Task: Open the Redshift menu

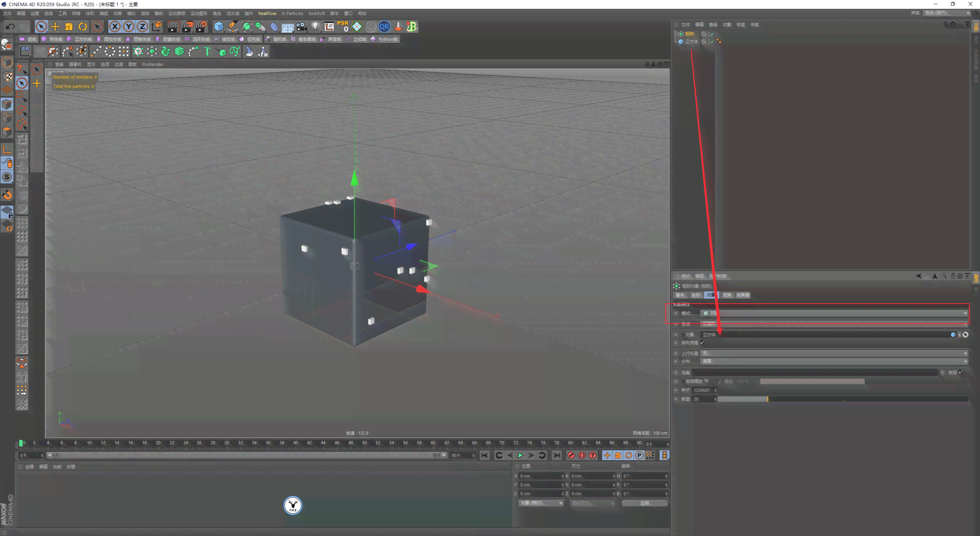Action: (x=317, y=13)
